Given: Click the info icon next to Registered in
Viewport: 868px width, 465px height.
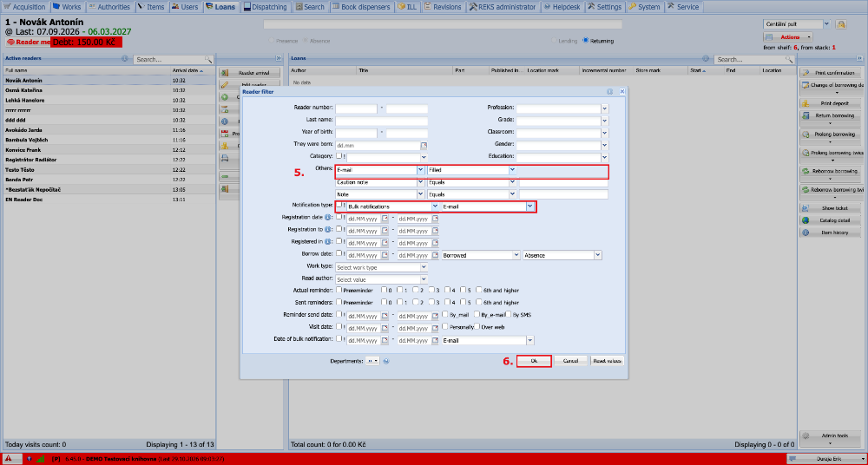Looking at the screenshot, I should pos(328,241).
